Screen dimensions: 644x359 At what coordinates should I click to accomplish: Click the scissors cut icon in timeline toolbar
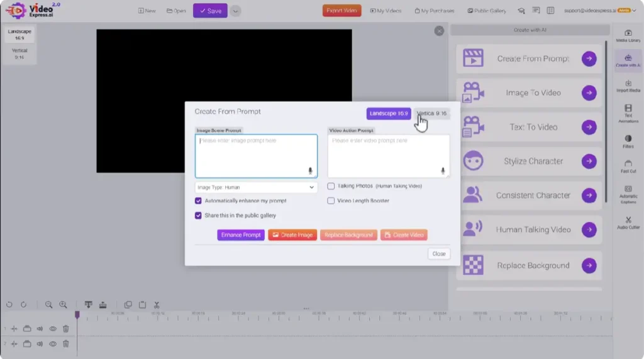pos(157,305)
